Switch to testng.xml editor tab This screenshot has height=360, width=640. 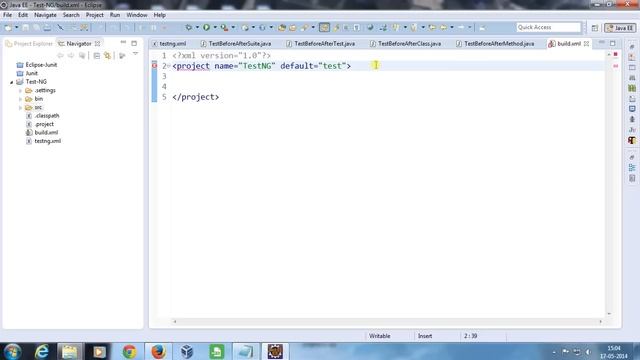click(169, 43)
